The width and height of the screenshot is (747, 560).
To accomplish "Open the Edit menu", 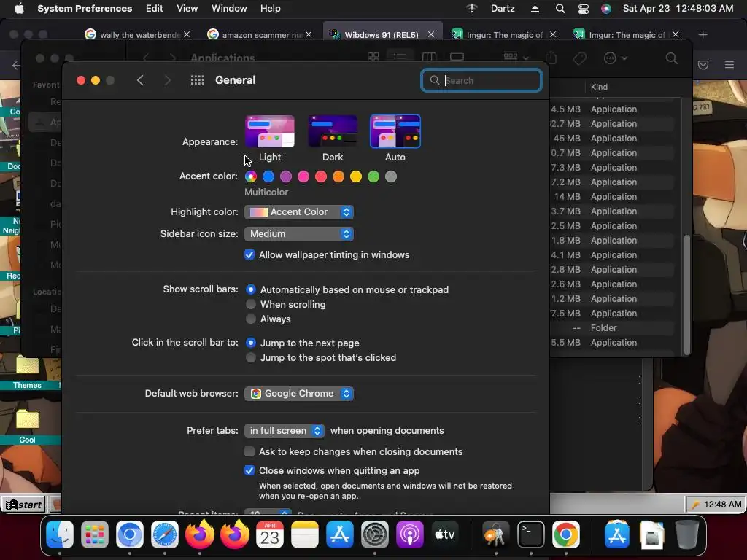I will click(x=155, y=9).
